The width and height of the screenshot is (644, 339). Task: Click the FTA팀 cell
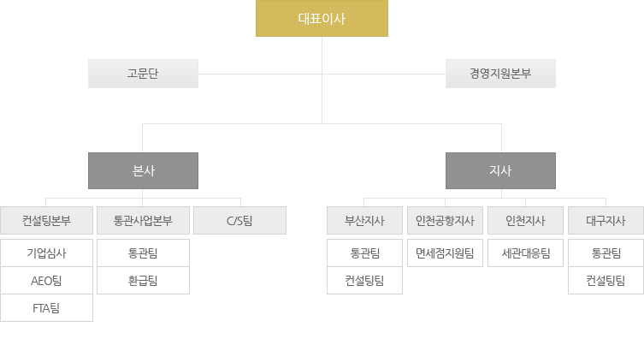coord(46,308)
